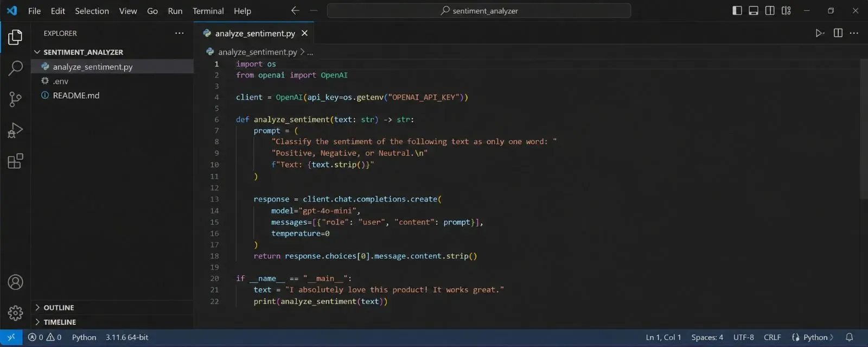
Task: Click the sentiment_analyzer command center search
Action: (479, 10)
